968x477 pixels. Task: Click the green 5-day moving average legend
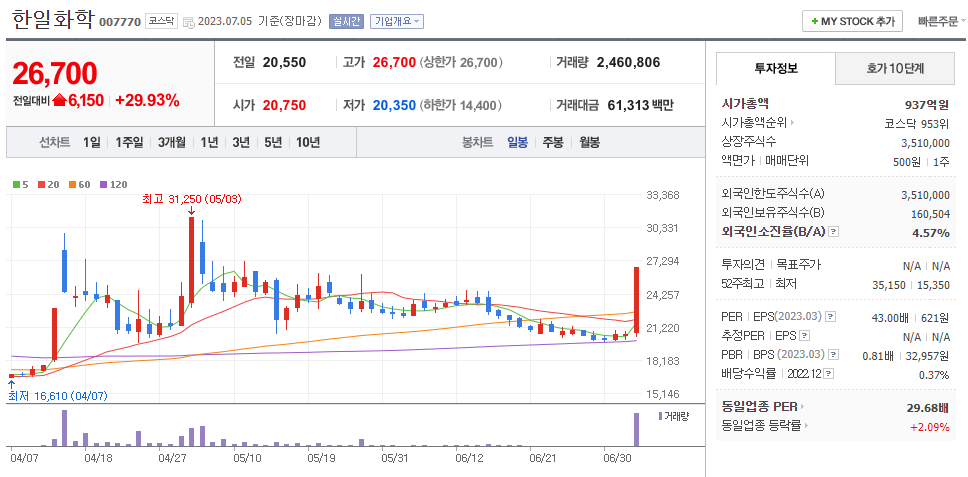click(x=20, y=184)
